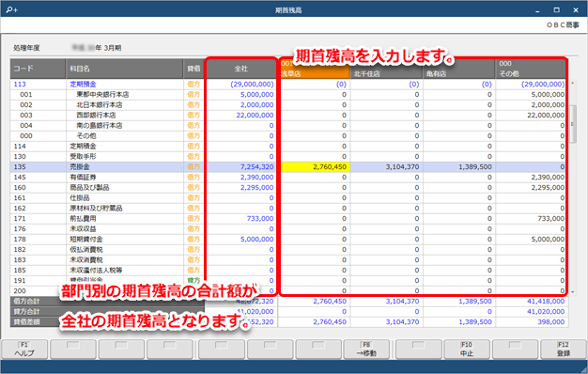Image resolution: width=588 pixels, height=374 pixels.
Task: Click the 398,000 貸借差額 value
Action: (x=550, y=322)
